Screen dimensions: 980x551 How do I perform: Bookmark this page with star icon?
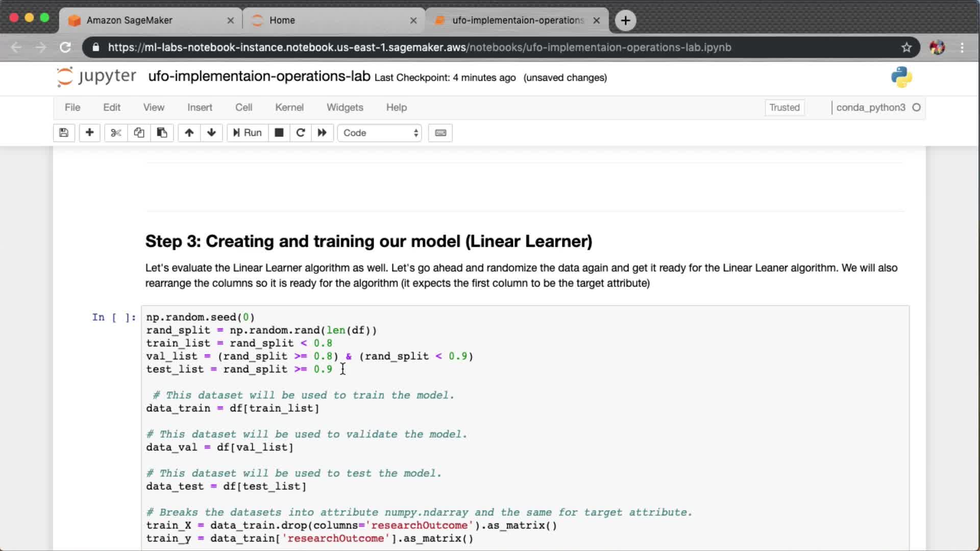pos(906,47)
